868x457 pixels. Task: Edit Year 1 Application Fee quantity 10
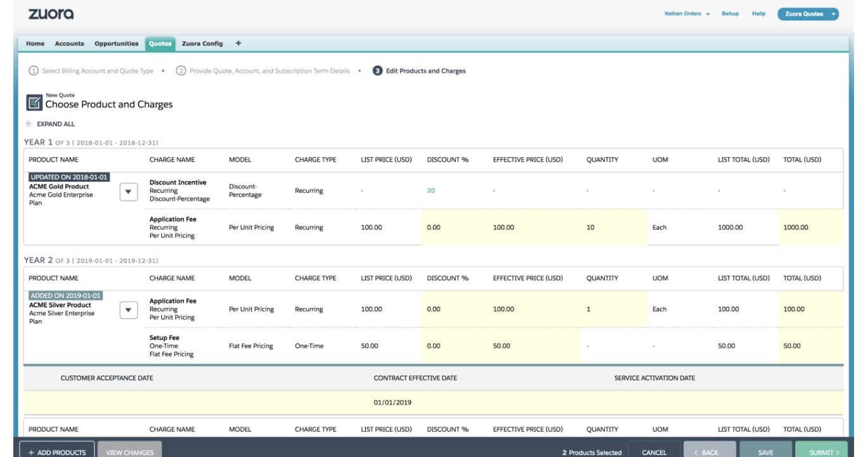614,227
